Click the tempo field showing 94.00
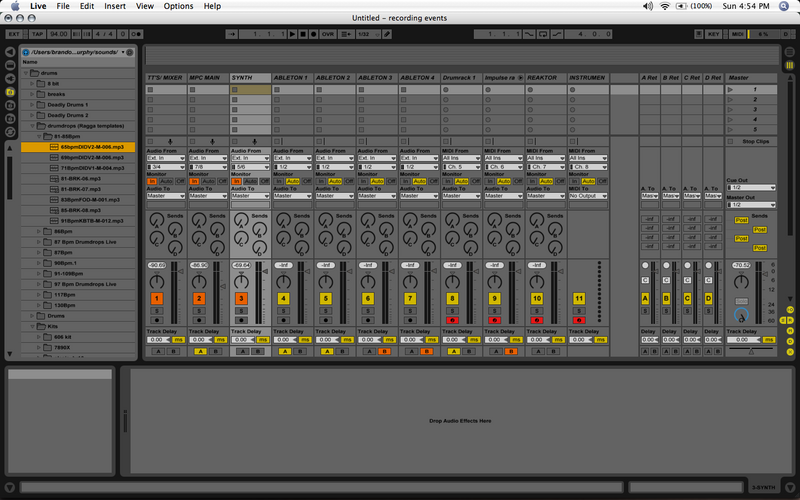The height and width of the screenshot is (500, 800). click(59, 34)
